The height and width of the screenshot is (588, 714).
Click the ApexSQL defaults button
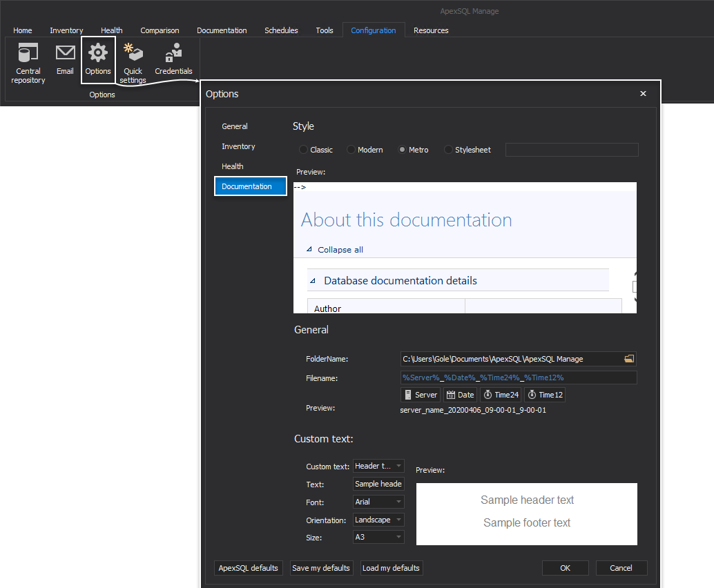pos(248,568)
